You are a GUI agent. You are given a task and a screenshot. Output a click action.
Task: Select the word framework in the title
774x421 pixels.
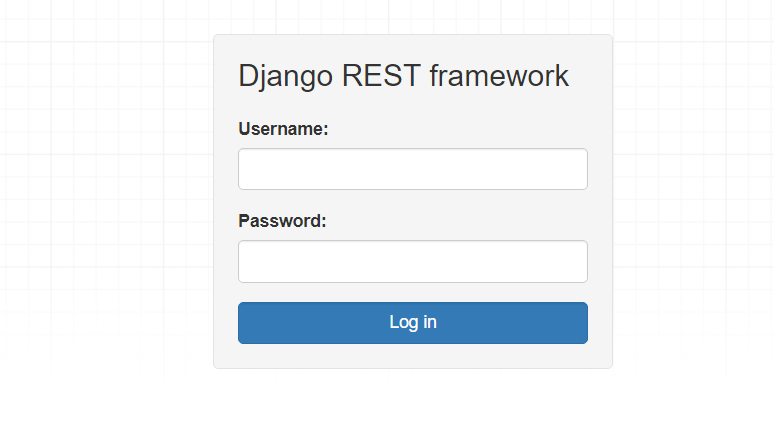coord(499,76)
